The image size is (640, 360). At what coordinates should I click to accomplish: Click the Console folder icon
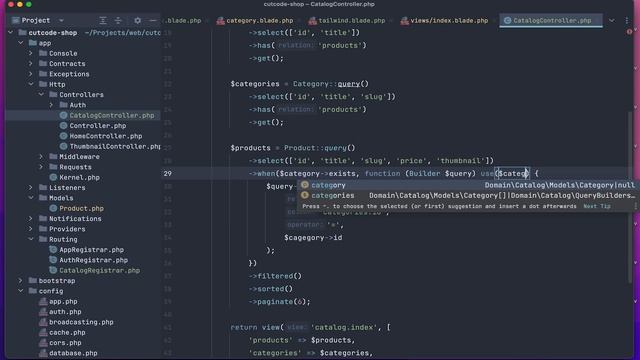[43, 53]
